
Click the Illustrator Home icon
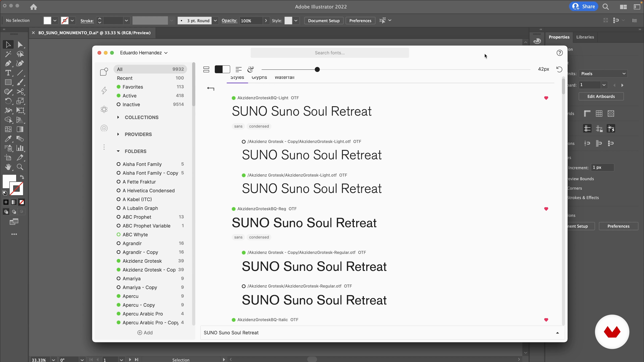34,7
